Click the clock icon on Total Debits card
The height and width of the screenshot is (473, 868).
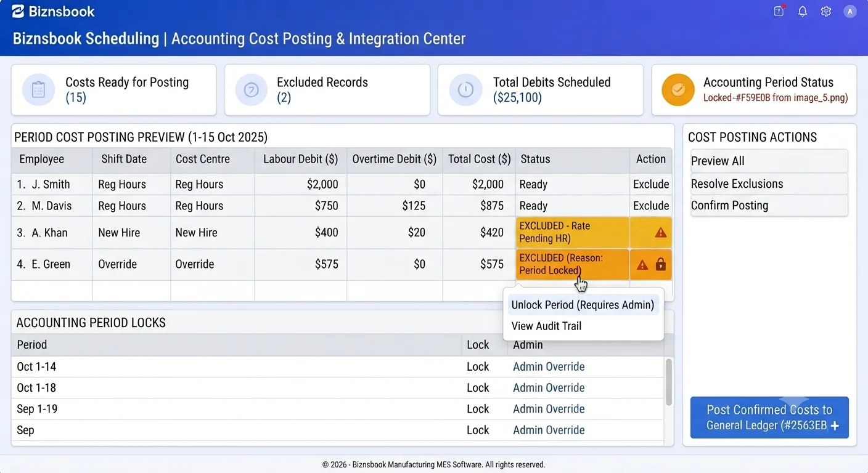465,90
